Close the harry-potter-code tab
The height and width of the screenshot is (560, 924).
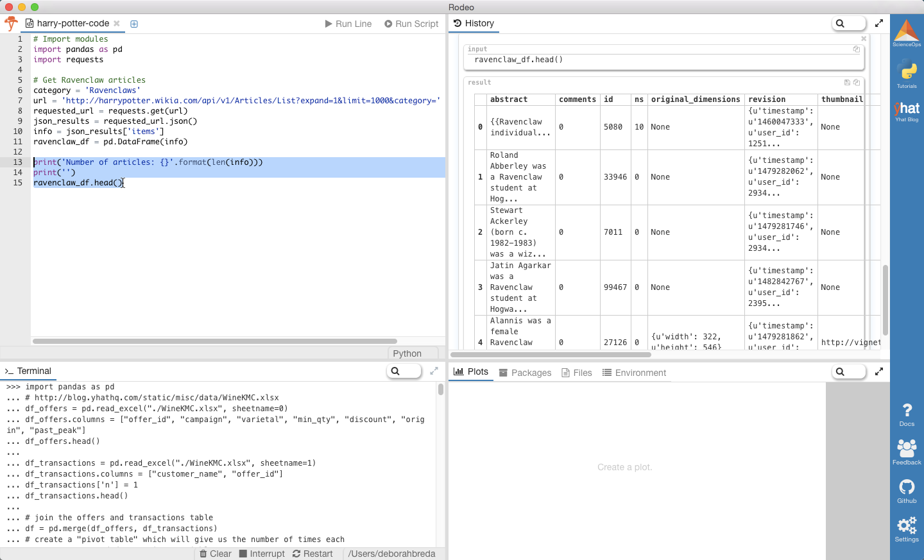[117, 23]
